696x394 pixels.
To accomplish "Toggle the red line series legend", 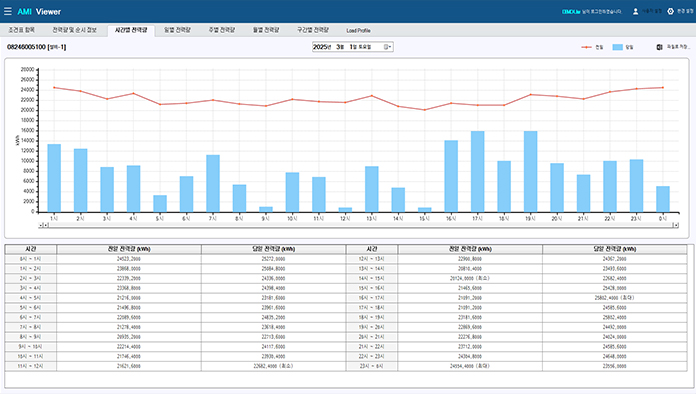I will 592,47.
